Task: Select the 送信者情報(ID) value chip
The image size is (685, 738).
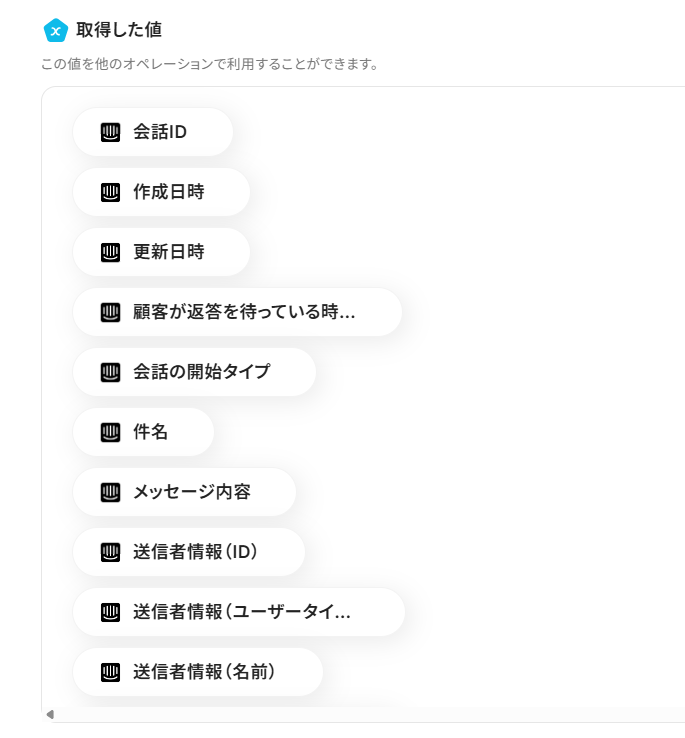Action: pos(195,552)
